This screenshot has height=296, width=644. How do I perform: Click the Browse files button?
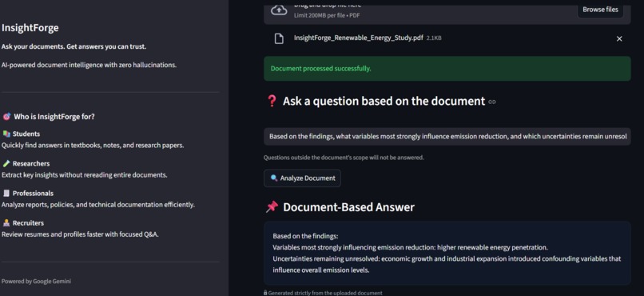click(x=600, y=10)
